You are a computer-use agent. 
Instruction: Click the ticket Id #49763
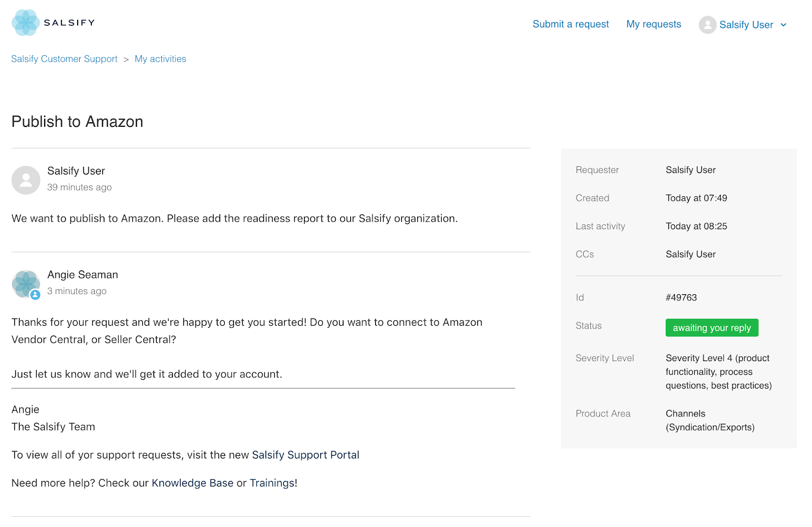click(681, 298)
